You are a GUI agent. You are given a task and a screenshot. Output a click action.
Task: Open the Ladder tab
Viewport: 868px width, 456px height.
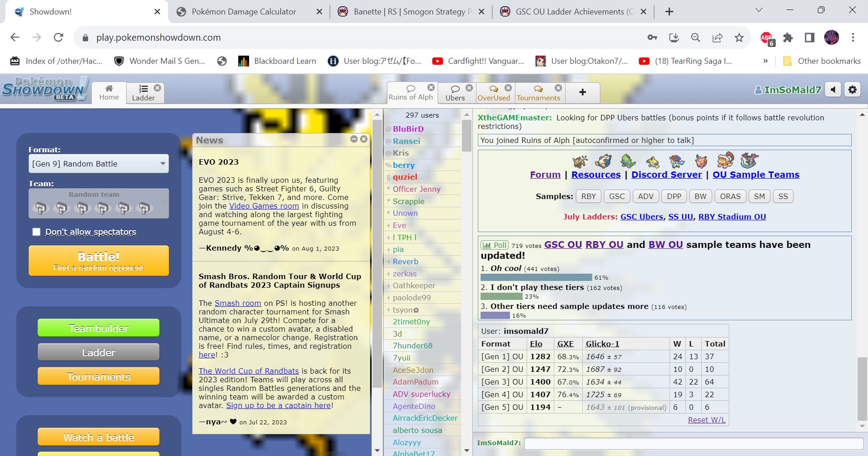click(x=143, y=93)
